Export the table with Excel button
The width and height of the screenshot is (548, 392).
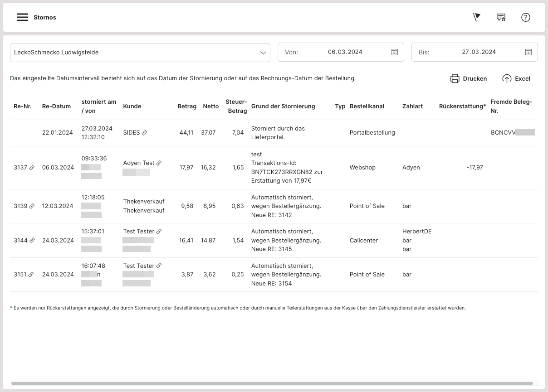[516, 79]
